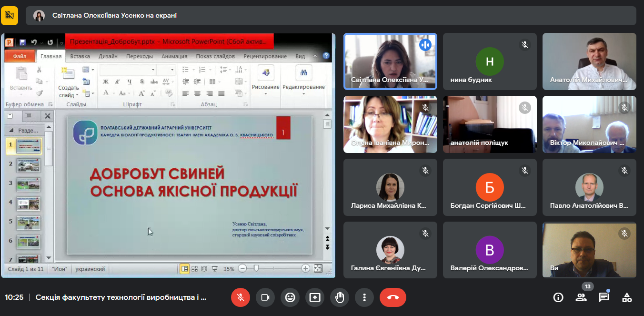Toggle the present screen button in Meet
The image size is (644, 316).
(x=315, y=297)
